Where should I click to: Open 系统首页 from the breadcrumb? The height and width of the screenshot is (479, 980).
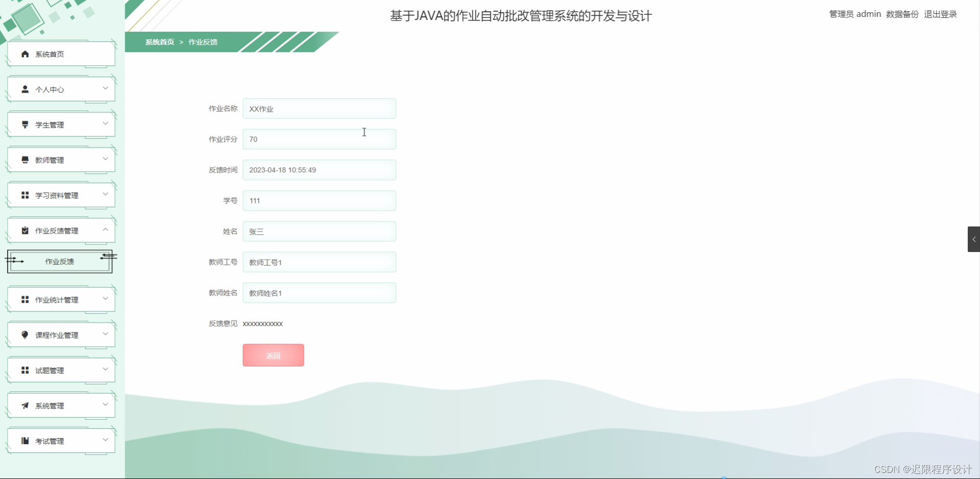pos(159,41)
